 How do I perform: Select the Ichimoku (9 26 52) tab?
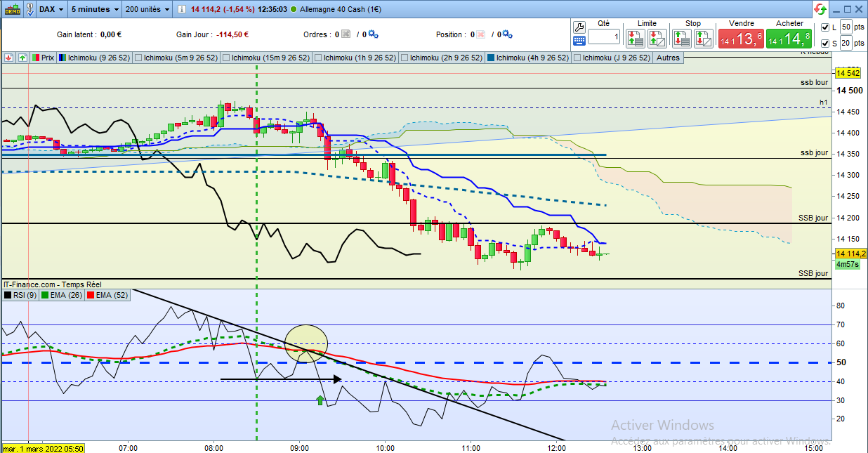pos(95,58)
